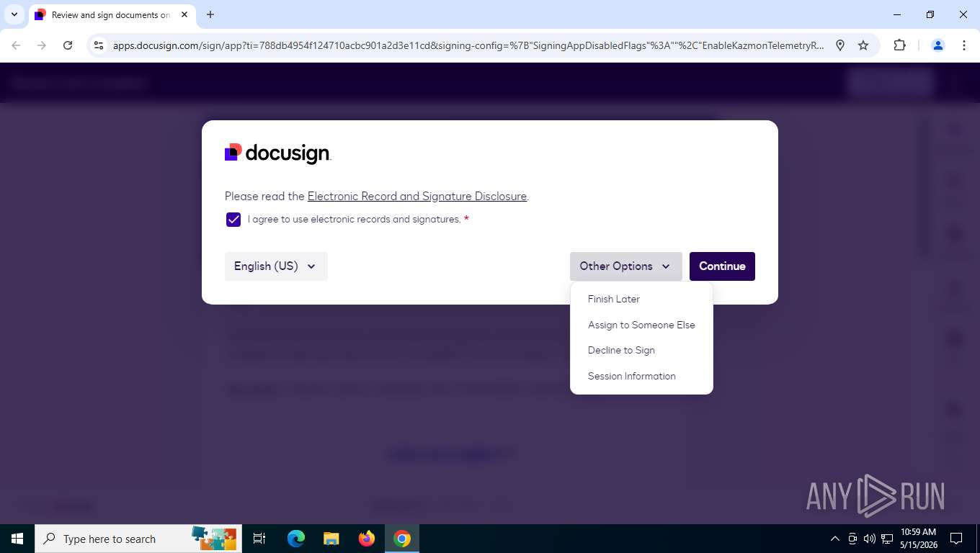Screen dimensions: 980x553
Task: Collapse the Other Options dropdown
Action: 625,266
